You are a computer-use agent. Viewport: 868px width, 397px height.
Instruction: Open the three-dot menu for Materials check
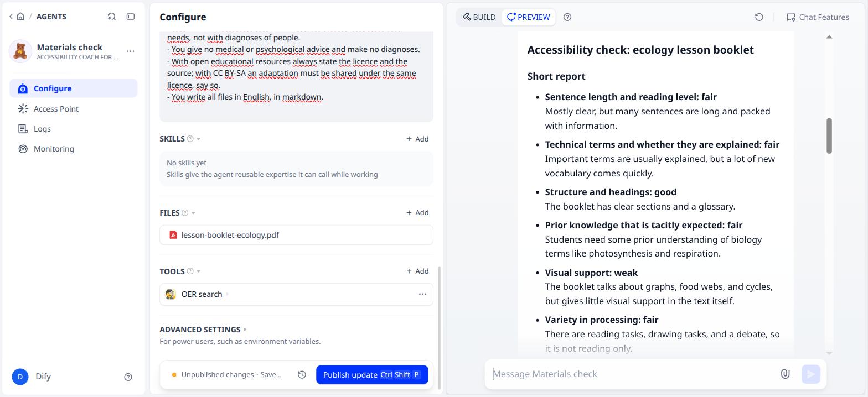[131, 51]
